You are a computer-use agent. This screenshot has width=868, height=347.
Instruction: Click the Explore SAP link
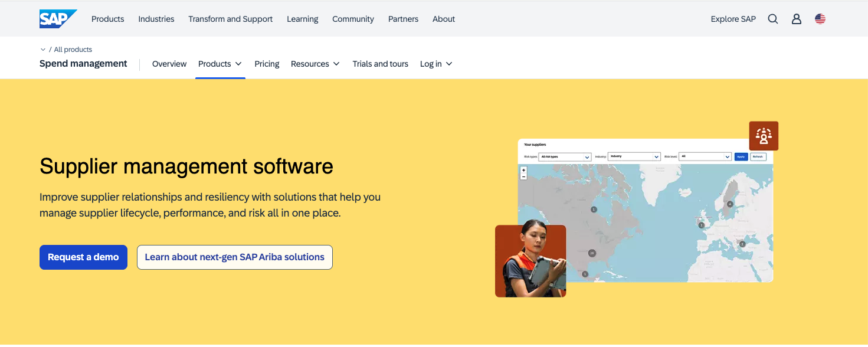[x=733, y=19]
